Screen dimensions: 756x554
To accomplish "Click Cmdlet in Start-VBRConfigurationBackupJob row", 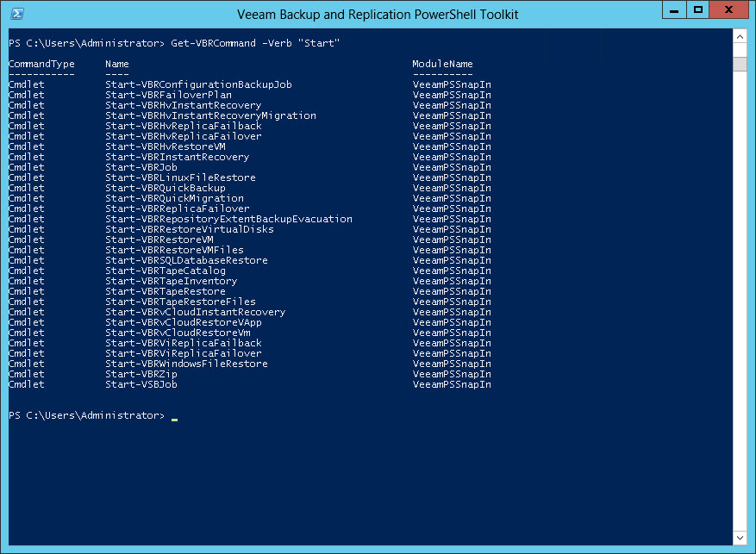I will [27, 84].
